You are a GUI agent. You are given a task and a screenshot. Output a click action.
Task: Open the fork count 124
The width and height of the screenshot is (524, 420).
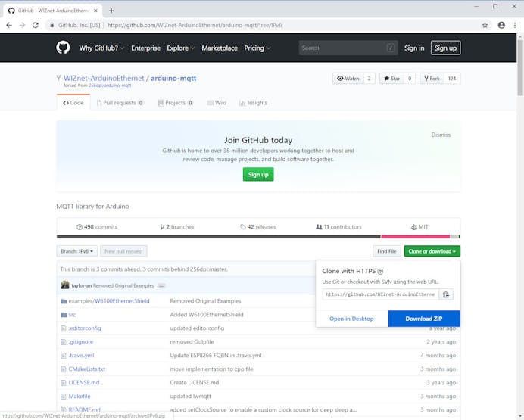(x=452, y=79)
